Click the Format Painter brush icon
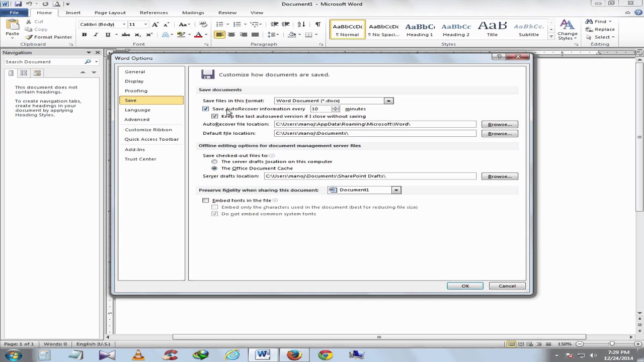 coord(29,37)
